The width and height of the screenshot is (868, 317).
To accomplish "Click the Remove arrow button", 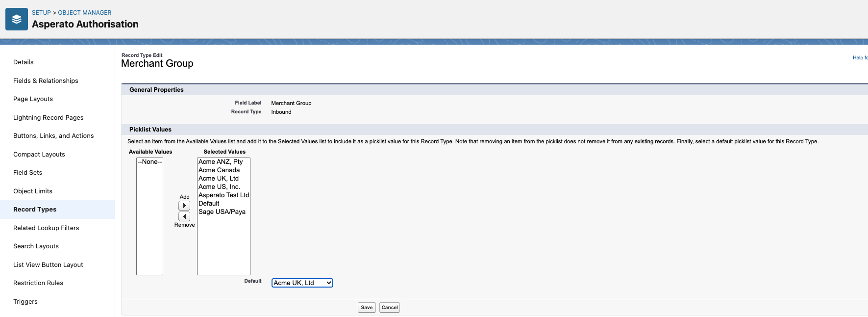I will pos(184,216).
